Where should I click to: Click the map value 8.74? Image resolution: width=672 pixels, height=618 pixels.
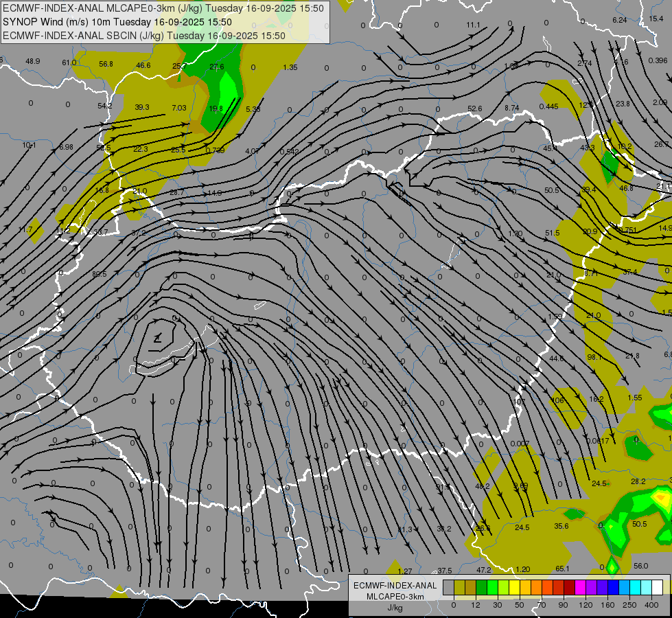(511, 108)
